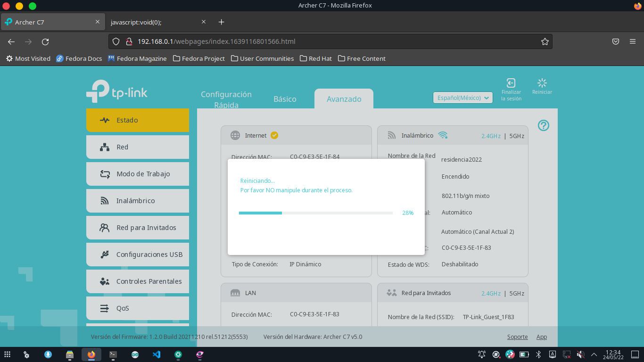Image resolution: width=644 pixels, height=362 pixels.
Task: Click the Red para Invitados card icon
Action: point(392,293)
